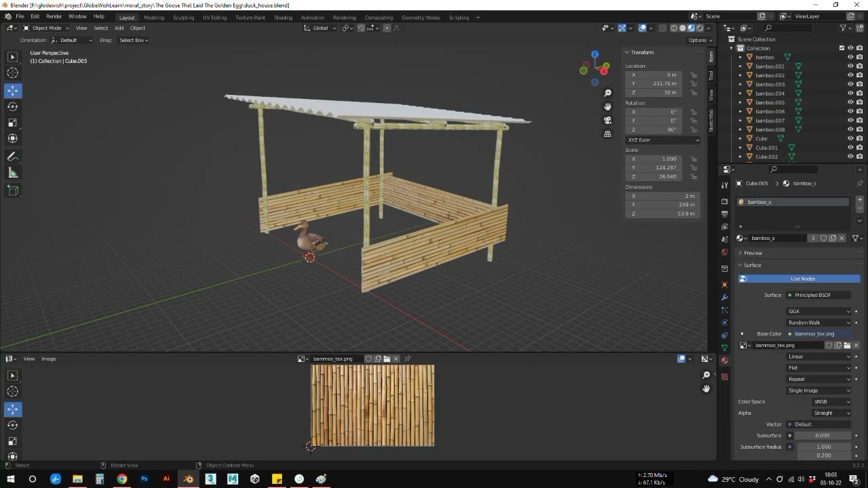
Task: Click the image editor zoom magnifier icon
Action: pos(706,375)
